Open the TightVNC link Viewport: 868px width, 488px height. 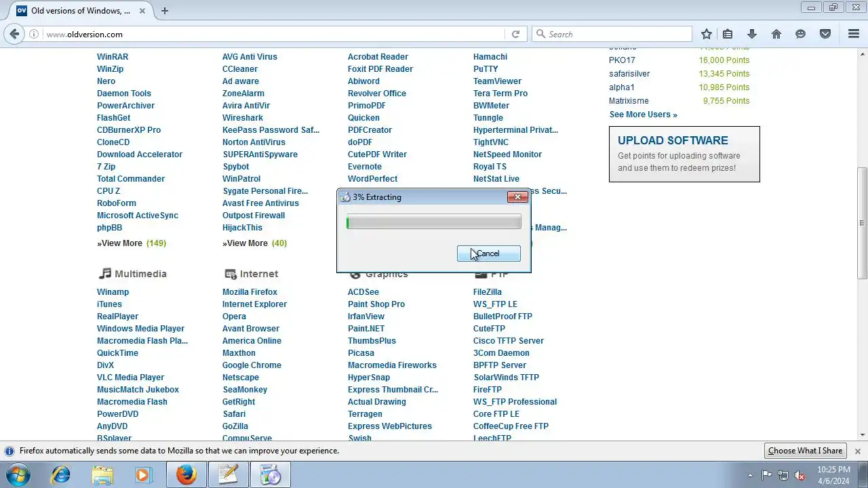(491, 142)
